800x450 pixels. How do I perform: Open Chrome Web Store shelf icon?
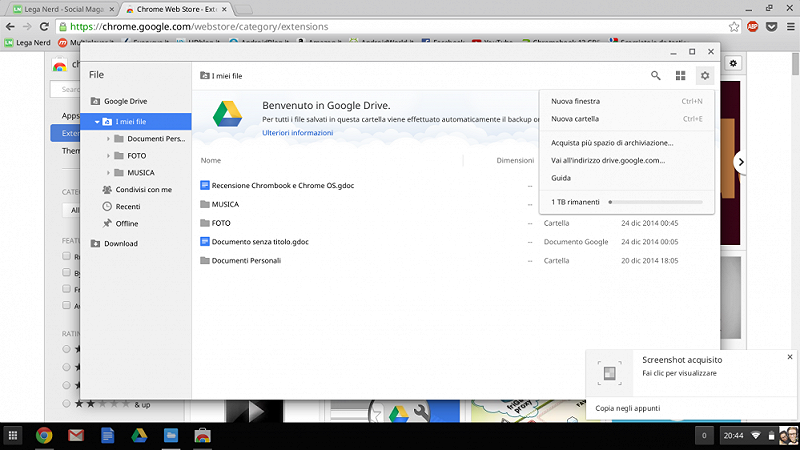203,436
